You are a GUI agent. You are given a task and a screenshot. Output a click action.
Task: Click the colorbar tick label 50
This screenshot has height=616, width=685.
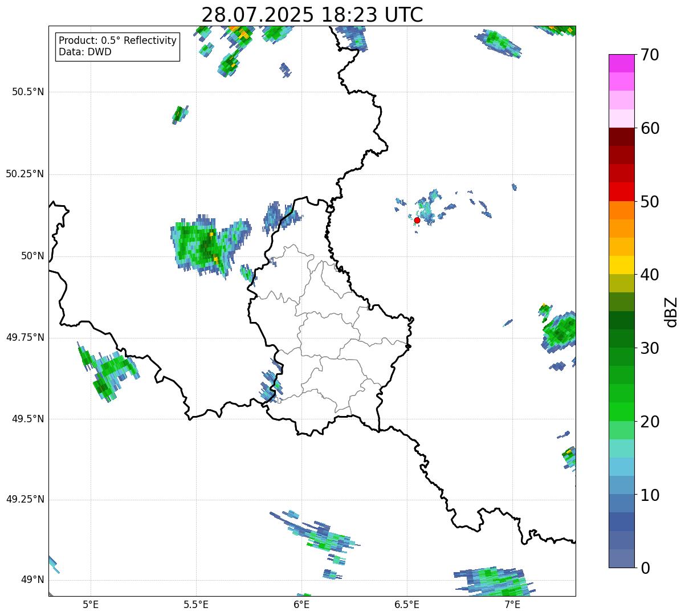coord(649,202)
